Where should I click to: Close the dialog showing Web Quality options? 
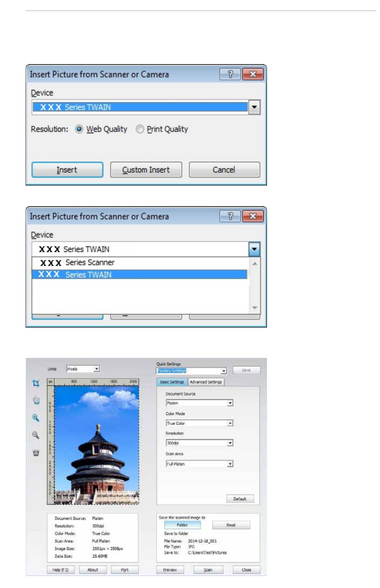click(x=253, y=74)
